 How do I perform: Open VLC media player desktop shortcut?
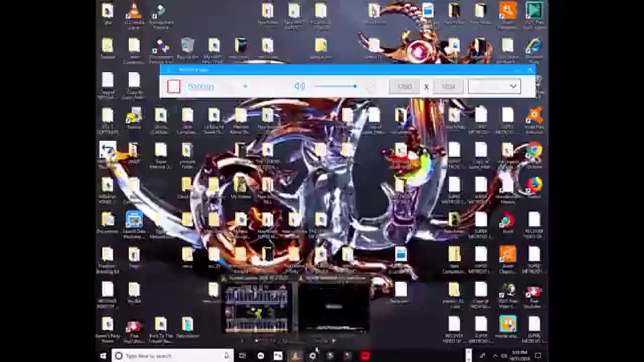tap(134, 15)
